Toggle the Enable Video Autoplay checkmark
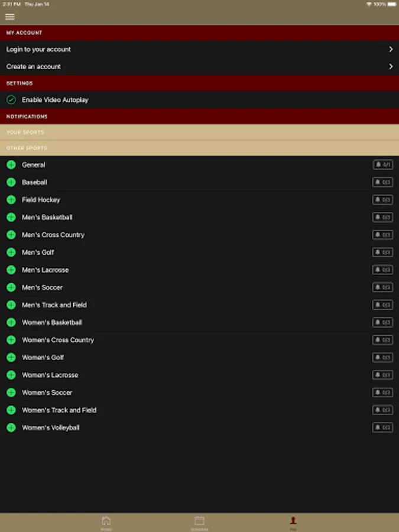This screenshot has height=532, width=399. click(x=11, y=100)
